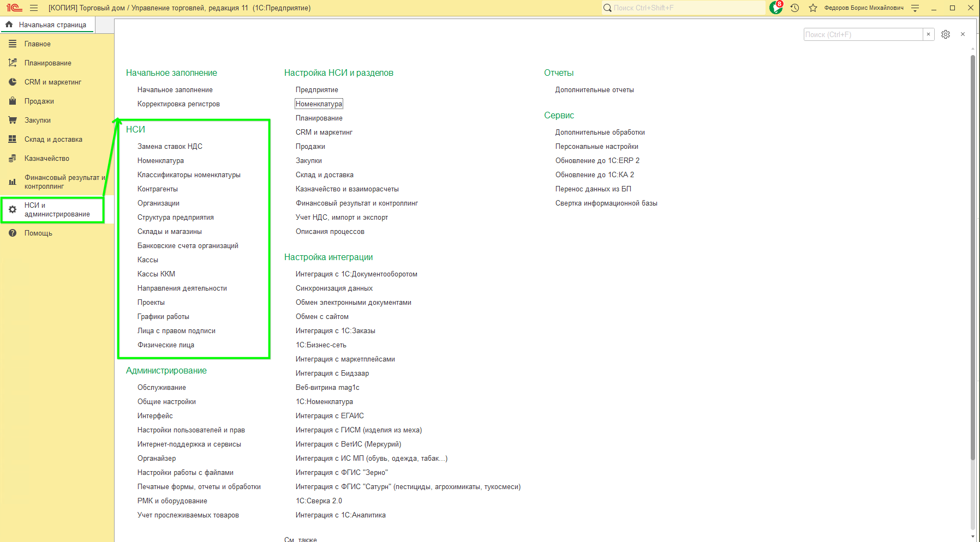
Task: Click the Помощь question mark icon
Action: (13, 233)
